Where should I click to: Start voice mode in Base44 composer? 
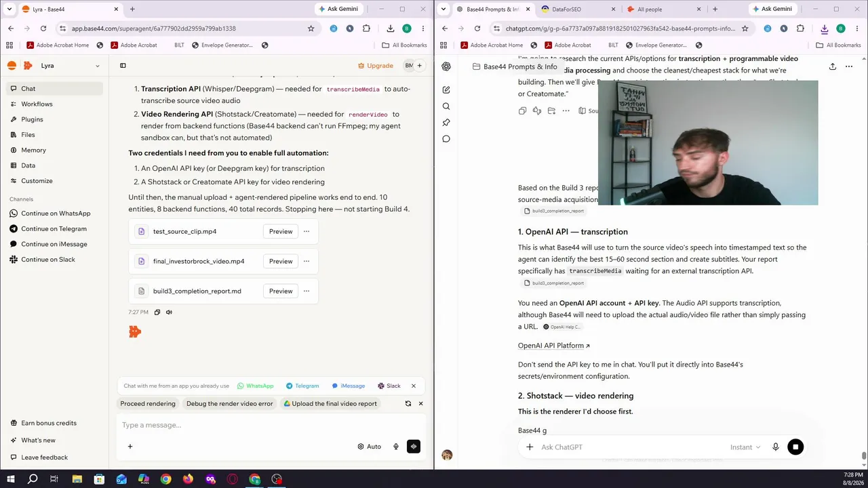pyautogui.click(x=414, y=447)
